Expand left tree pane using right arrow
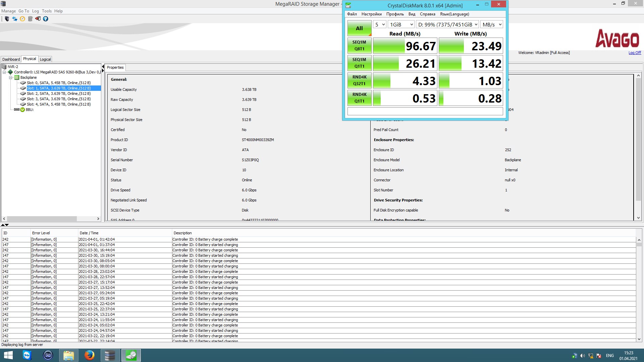Viewport: 644px width, 362px height. [x=103, y=71]
